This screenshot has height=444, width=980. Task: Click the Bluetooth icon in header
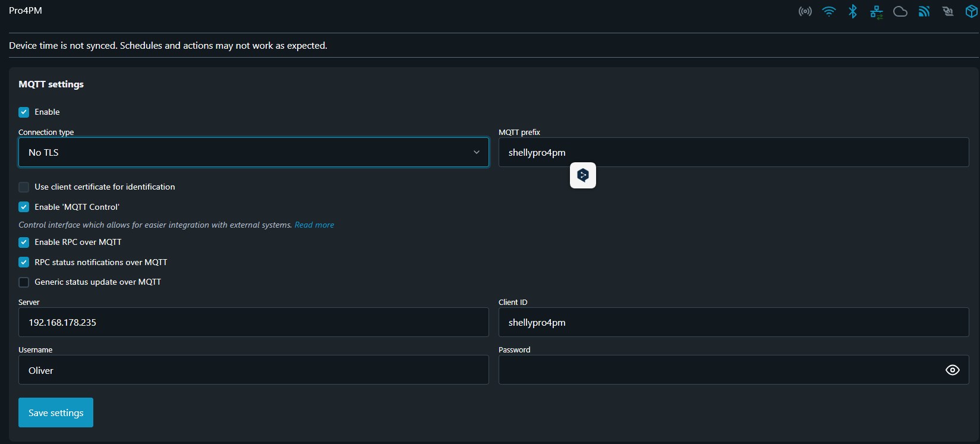[852, 11]
